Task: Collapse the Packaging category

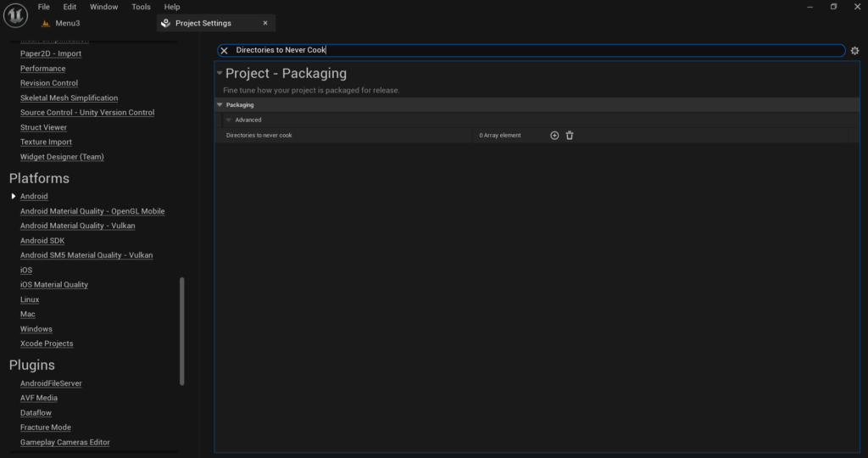Action: click(x=220, y=104)
